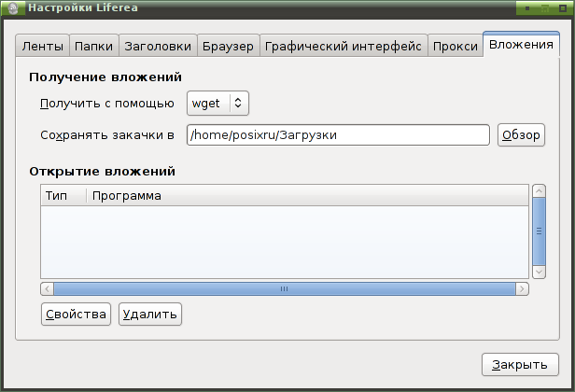
Task: Click the Удалить button
Action: coord(150,314)
